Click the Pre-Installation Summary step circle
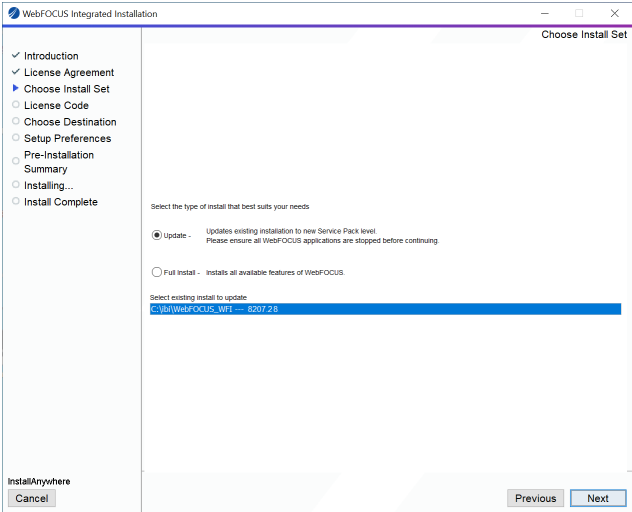Screen dimensions: 632x512 pyautogui.click(x=16, y=161)
